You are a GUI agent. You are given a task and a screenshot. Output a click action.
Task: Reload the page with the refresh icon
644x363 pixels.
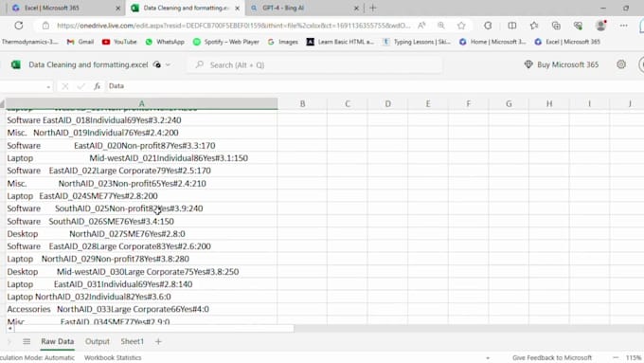point(19,26)
